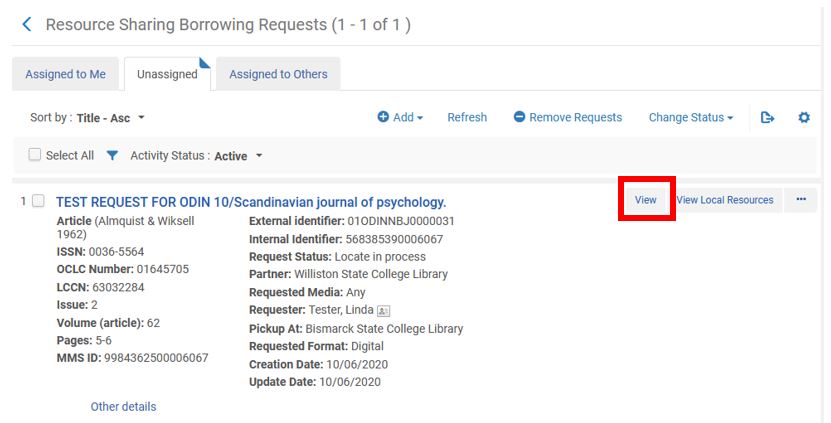
Task: Select the Unassigned tab
Action: (167, 74)
